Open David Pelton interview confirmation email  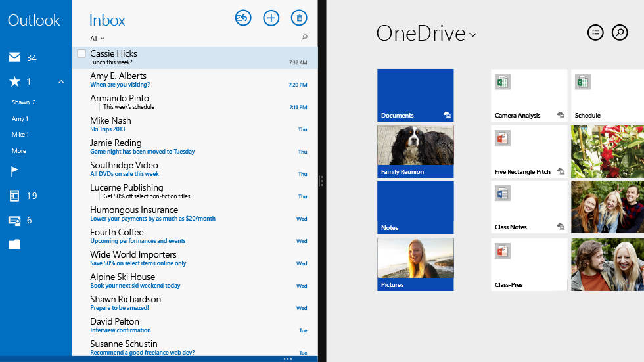[x=195, y=326]
